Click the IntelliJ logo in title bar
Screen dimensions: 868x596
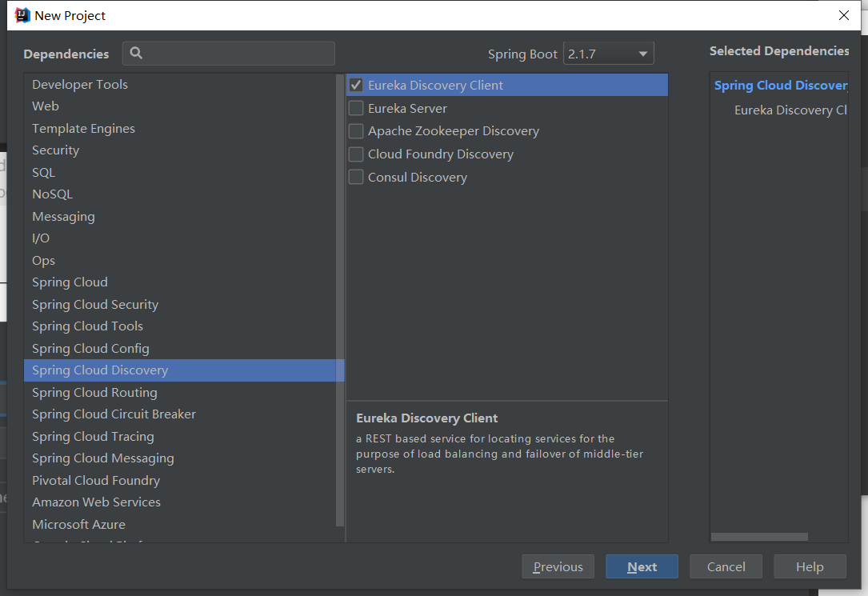[22, 15]
